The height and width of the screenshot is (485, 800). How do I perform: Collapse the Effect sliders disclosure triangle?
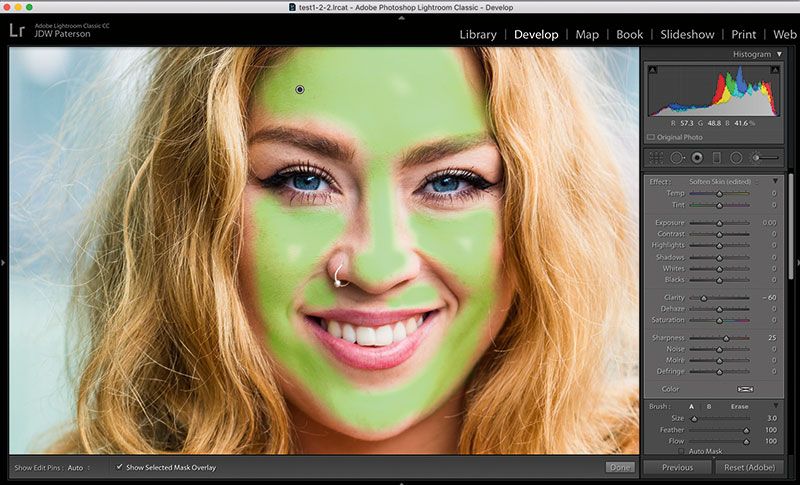(x=775, y=181)
